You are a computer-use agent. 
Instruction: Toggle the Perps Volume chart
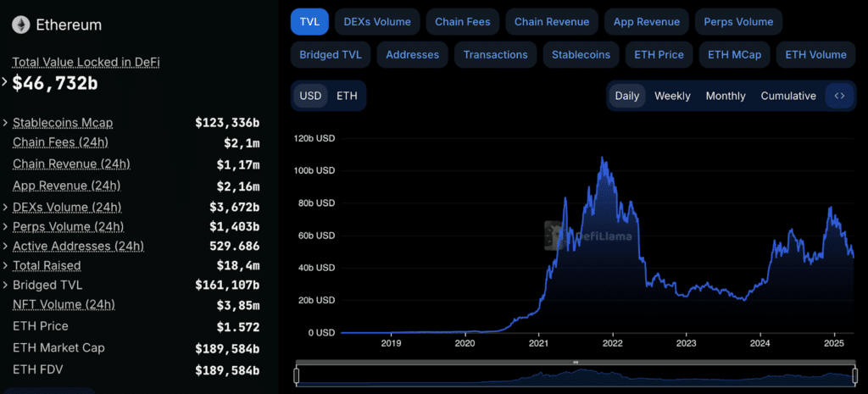738,22
